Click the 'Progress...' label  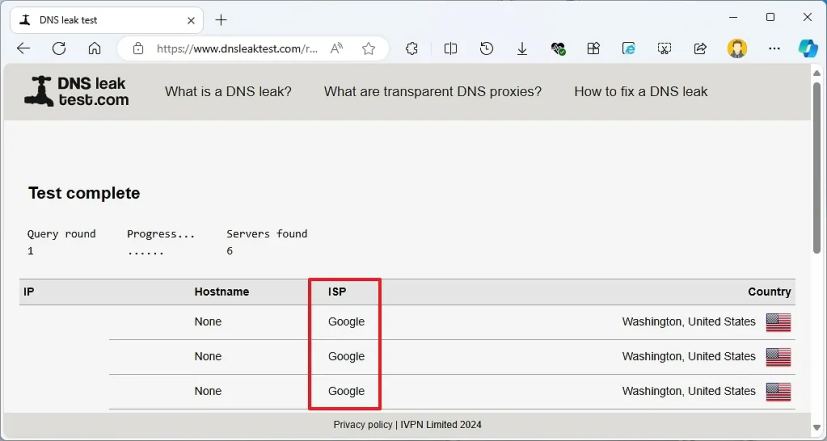161,234
